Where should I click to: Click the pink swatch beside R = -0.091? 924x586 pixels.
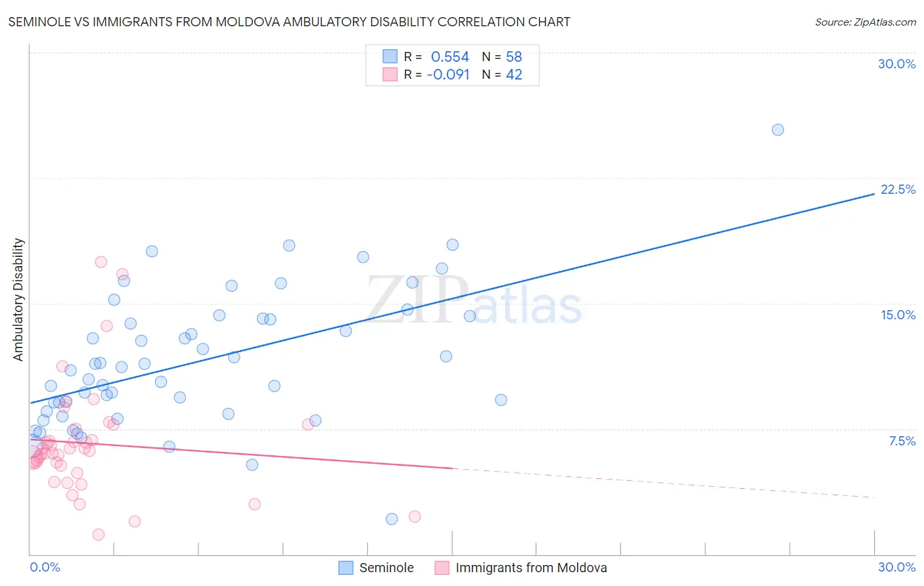[x=390, y=74]
